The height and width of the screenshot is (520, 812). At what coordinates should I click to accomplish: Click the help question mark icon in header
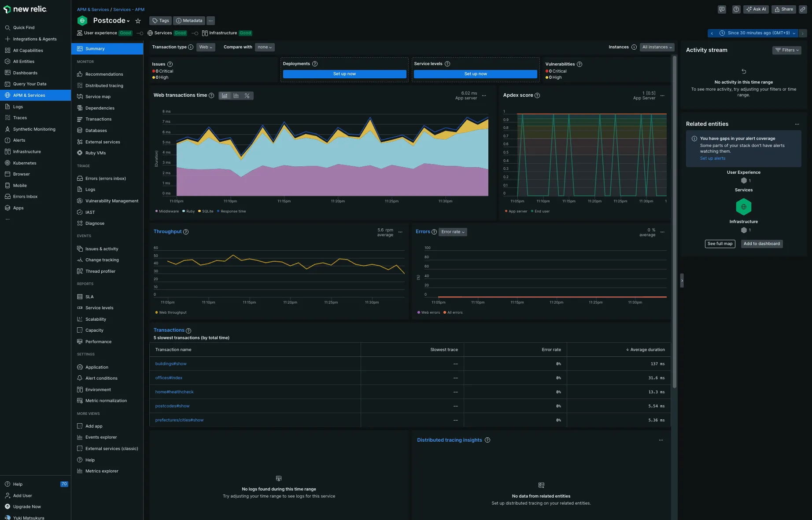pyautogui.click(x=736, y=9)
